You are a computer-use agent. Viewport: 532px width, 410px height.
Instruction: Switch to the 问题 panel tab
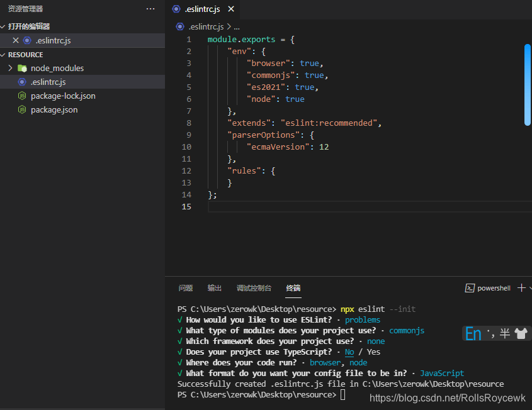coord(186,288)
